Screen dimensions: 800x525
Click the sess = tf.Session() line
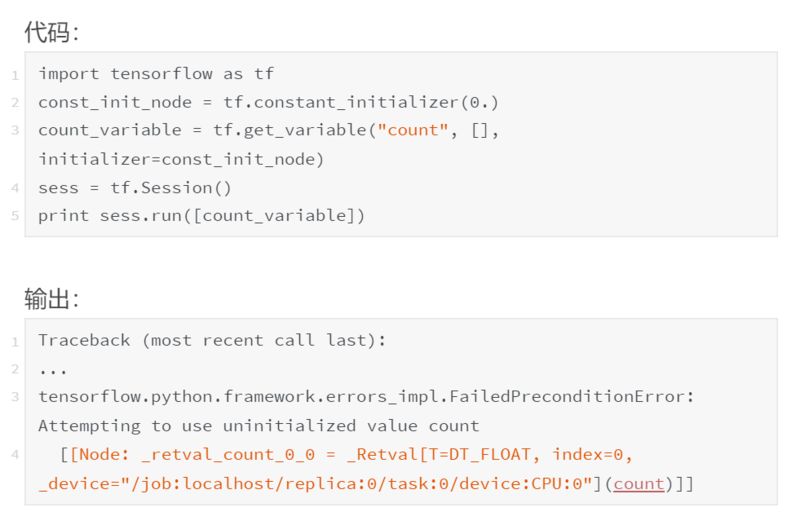135,188
